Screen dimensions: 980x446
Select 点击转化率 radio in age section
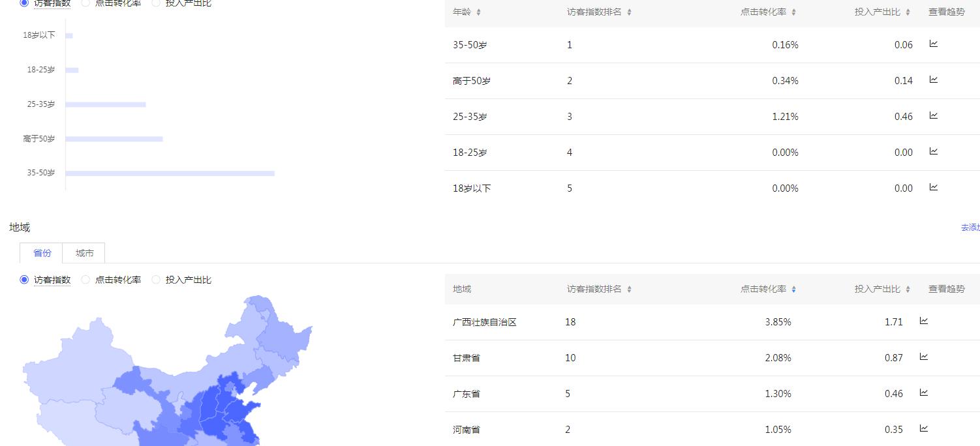85,3
